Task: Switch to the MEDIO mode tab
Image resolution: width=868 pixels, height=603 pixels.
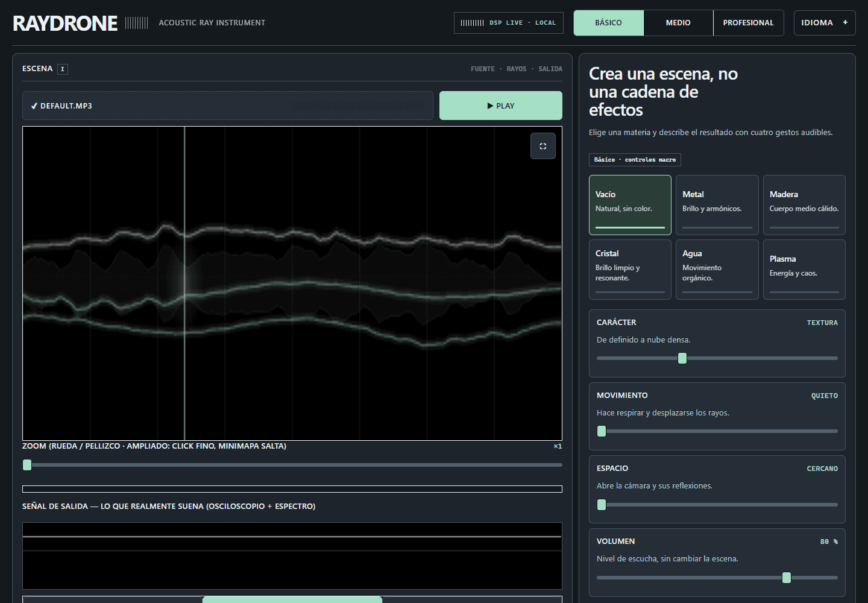Action: 678,23
